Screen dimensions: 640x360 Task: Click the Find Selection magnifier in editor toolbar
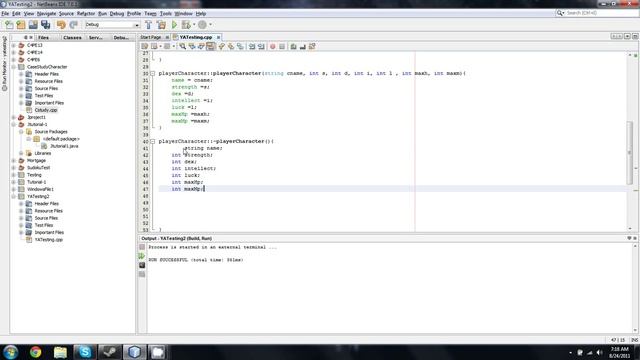[x=182, y=47]
